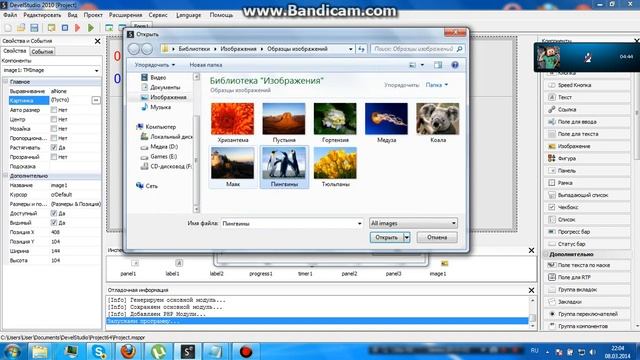
Task: Add Ссылка component from palette
Action: [587, 109]
